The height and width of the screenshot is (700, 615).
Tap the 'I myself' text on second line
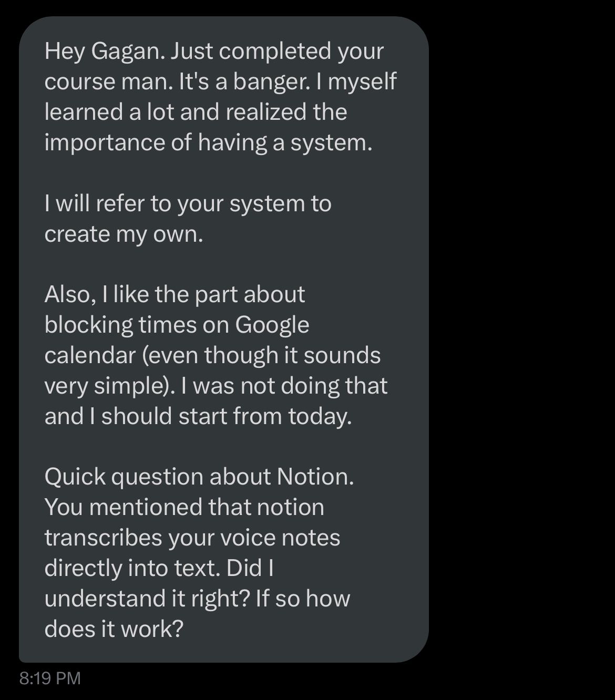(356, 82)
